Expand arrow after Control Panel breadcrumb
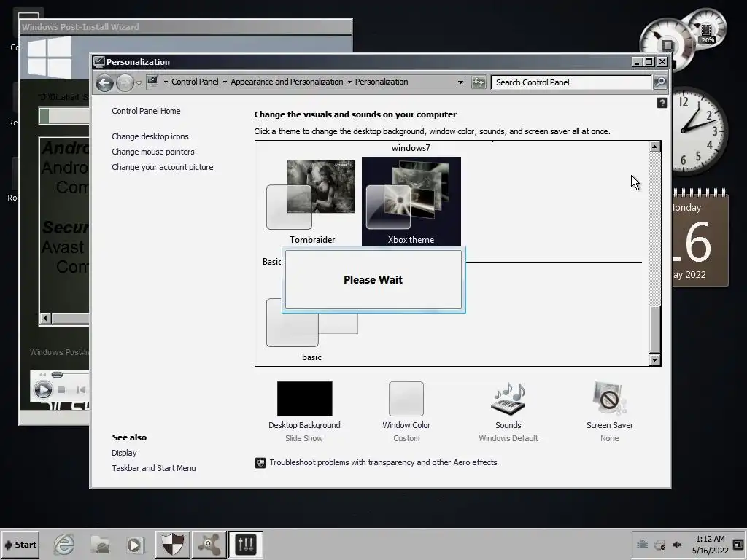Image resolution: width=747 pixels, height=560 pixels. pos(225,82)
